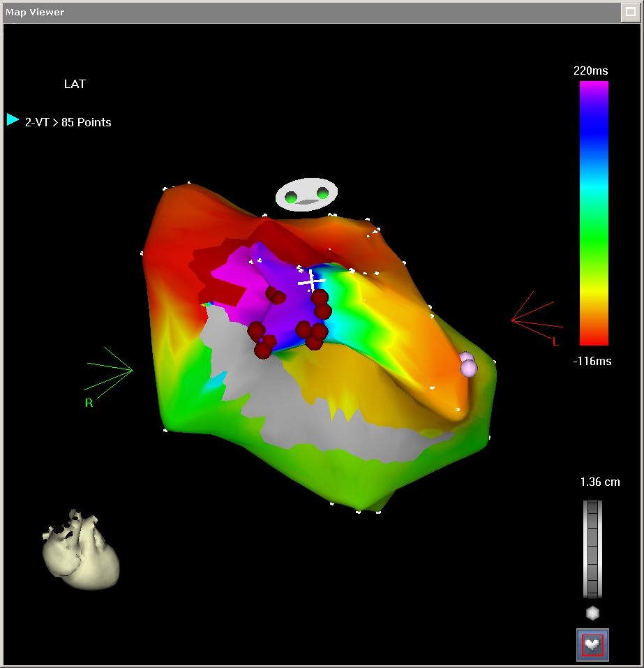The height and width of the screenshot is (668, 644).
Task: Click the head orientation icon above the map
Action: [306, 195]
